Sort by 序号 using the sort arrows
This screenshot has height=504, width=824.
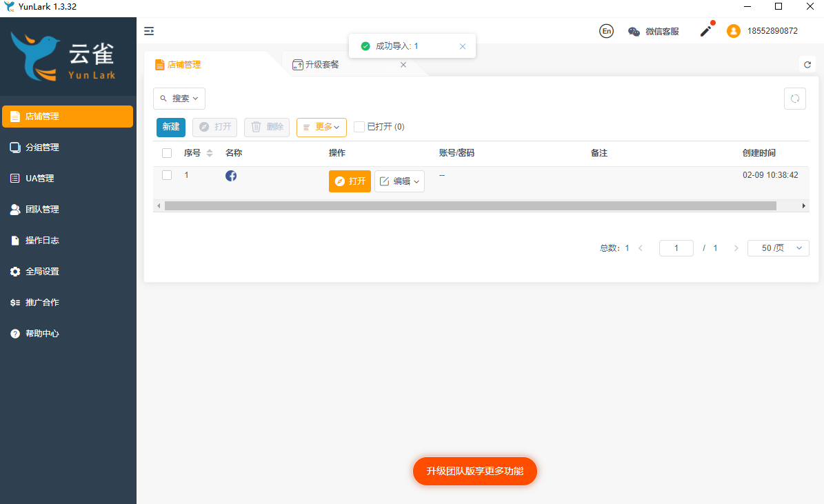[210, 153]
